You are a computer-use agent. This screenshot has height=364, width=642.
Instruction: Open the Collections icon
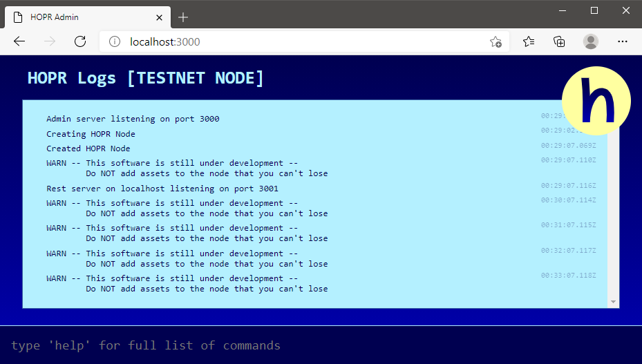click(559, 41)
